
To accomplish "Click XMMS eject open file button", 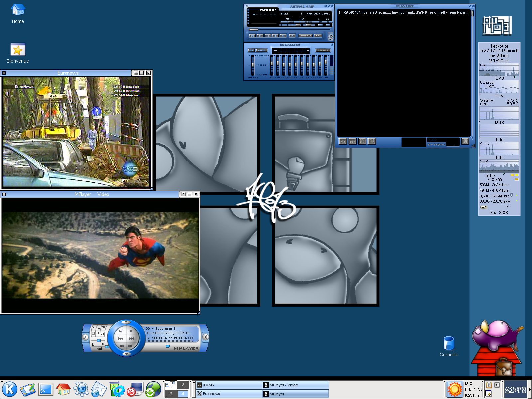I will tap(292, 36).
